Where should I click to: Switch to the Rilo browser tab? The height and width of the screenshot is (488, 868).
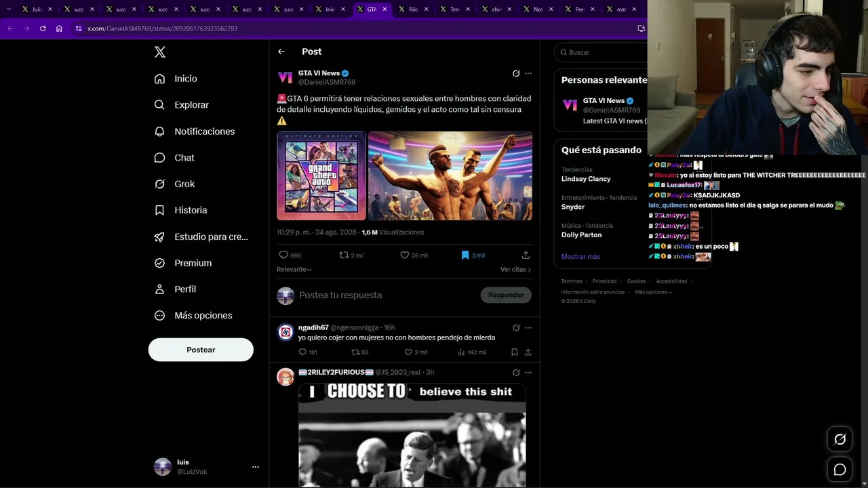tap(413, 9)
